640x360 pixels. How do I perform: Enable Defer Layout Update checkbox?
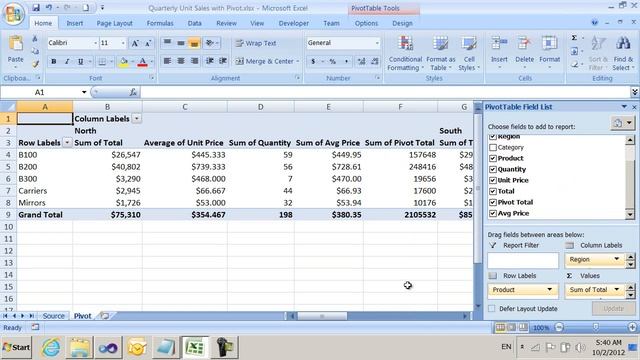coord(492,309)
